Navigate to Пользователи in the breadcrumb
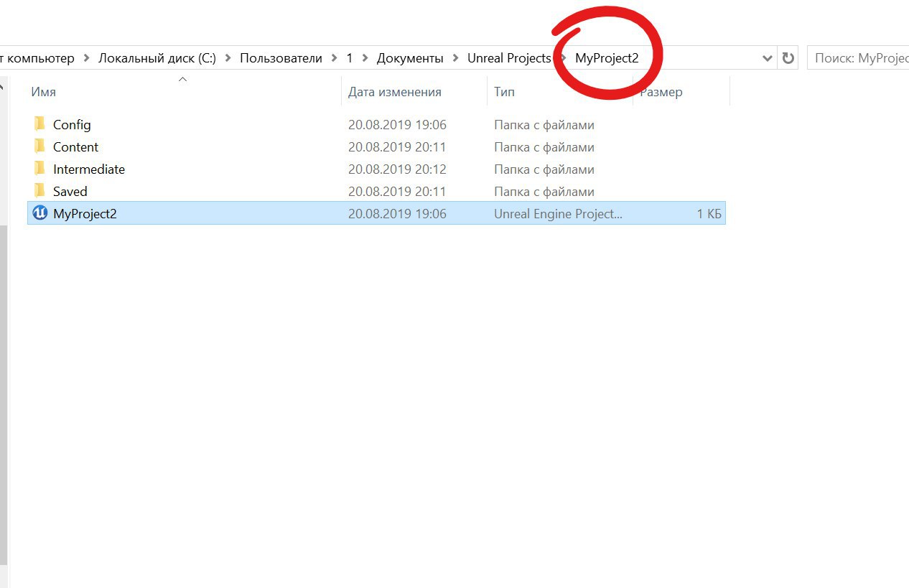 pyautogui.click(x=281, y=58)
